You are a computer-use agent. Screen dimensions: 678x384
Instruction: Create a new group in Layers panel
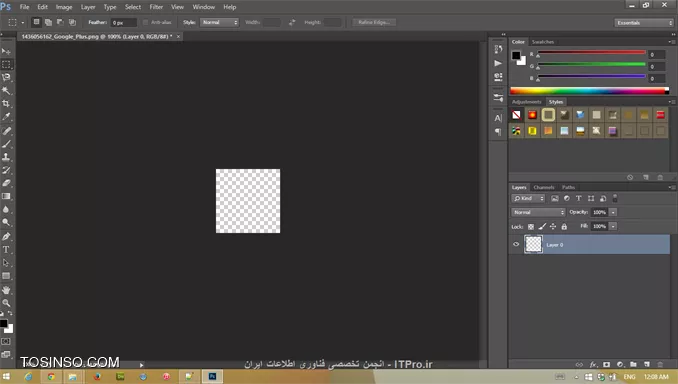coord(633,365)
